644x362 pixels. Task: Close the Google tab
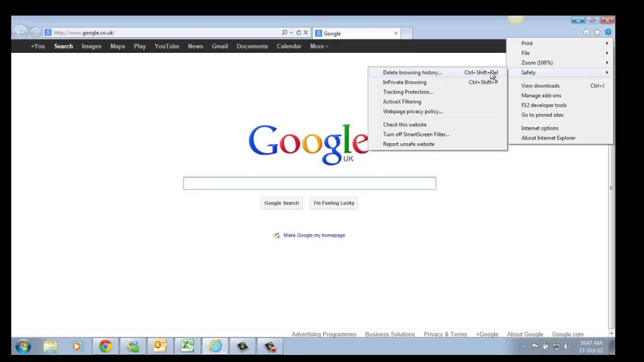point(396,33)
